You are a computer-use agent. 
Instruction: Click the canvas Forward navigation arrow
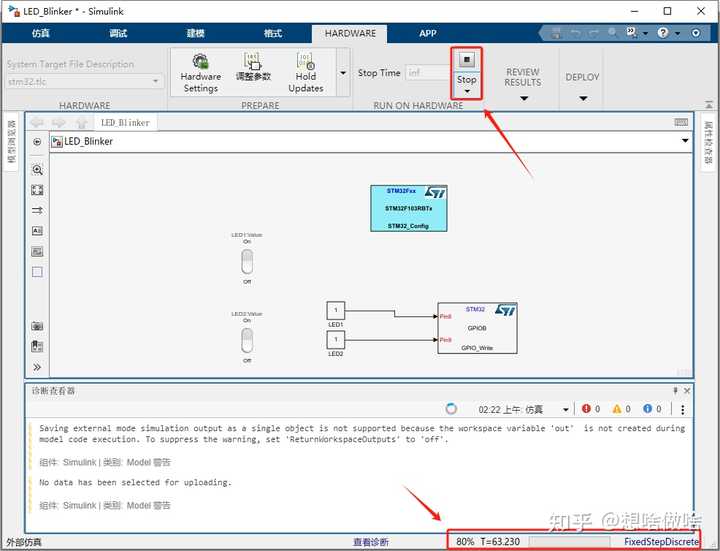[x=59, y=123]
